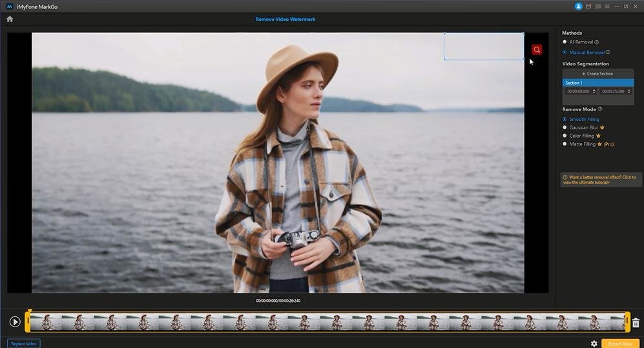Go to the Home screen icon
644x348 pixels.
[x=10, y=19]
